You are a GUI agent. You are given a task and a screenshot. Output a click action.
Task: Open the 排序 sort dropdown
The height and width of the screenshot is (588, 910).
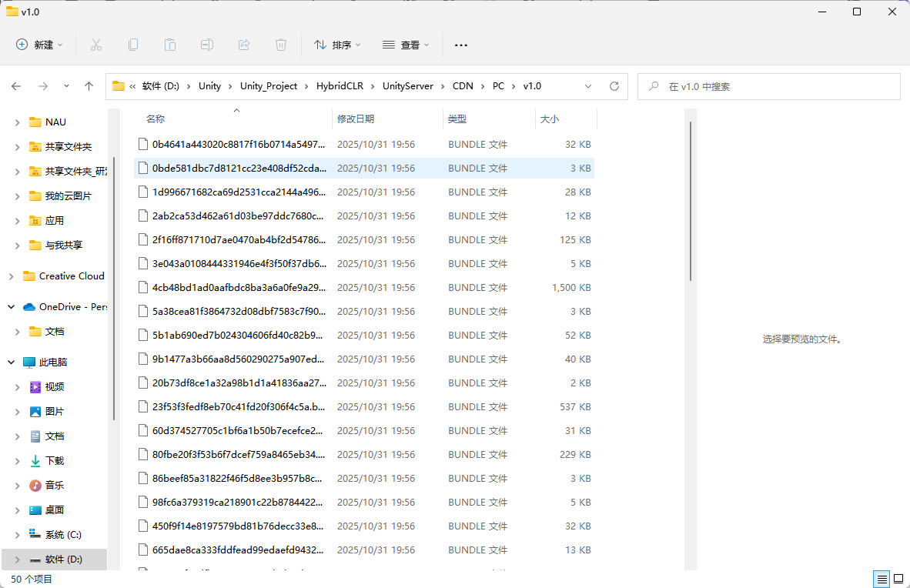point(337,45)
